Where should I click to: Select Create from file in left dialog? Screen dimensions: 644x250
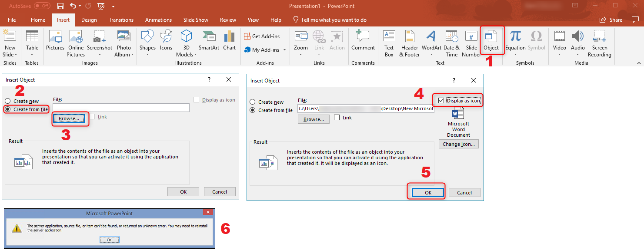27,109
